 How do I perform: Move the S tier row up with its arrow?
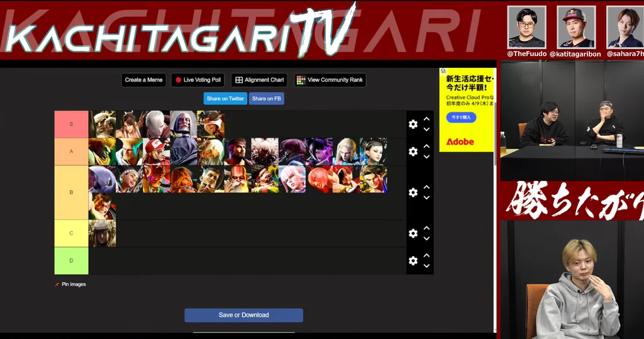pyautogui.click(x=427, y=119)
